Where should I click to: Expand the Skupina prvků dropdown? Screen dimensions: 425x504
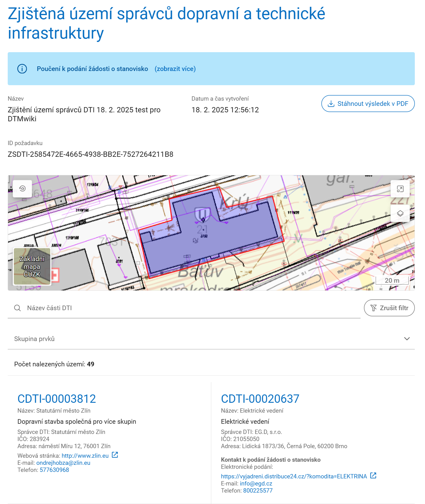tap(211, 339)
